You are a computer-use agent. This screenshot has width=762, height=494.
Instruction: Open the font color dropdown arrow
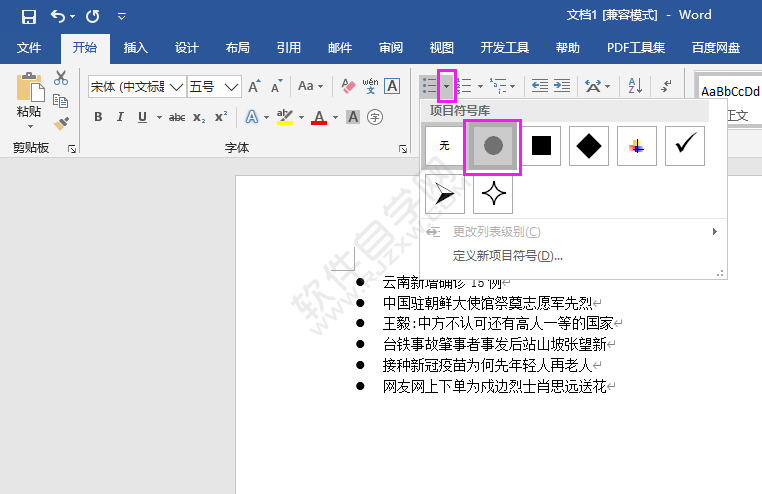(335, 117)
